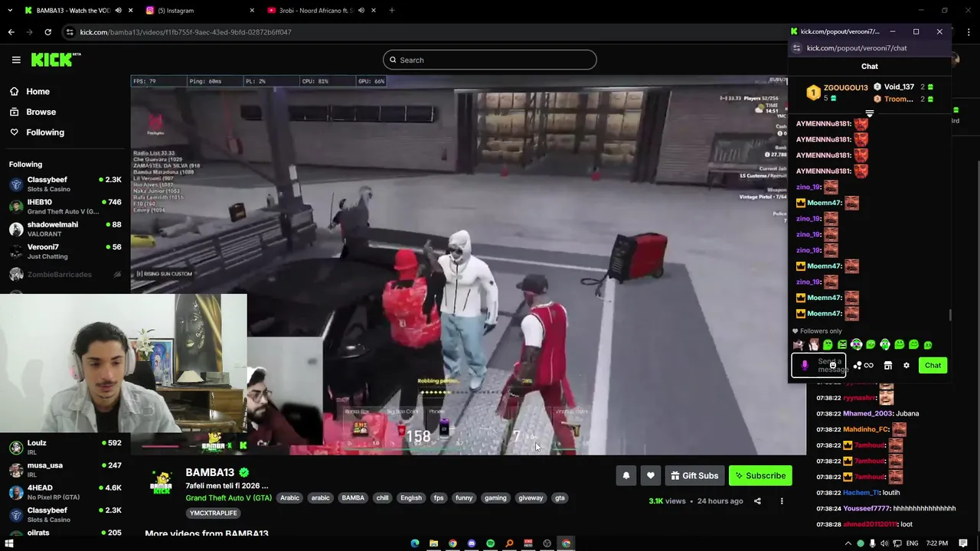Open 4HEAD No Pixel RP channel
This screenshot has width=980, height=551.
point(64,491)
